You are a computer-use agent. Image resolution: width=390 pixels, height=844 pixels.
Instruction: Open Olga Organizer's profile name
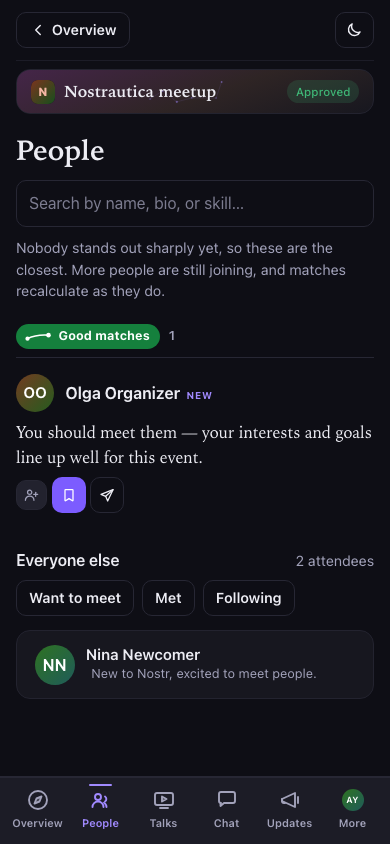pyautogui.click(x=123, y=393)
